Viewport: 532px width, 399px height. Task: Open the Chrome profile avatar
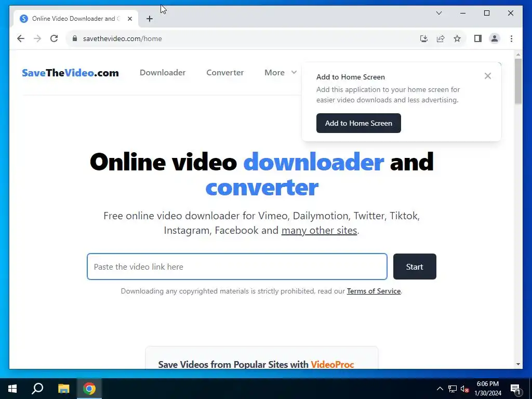click(x=495, y=38)
